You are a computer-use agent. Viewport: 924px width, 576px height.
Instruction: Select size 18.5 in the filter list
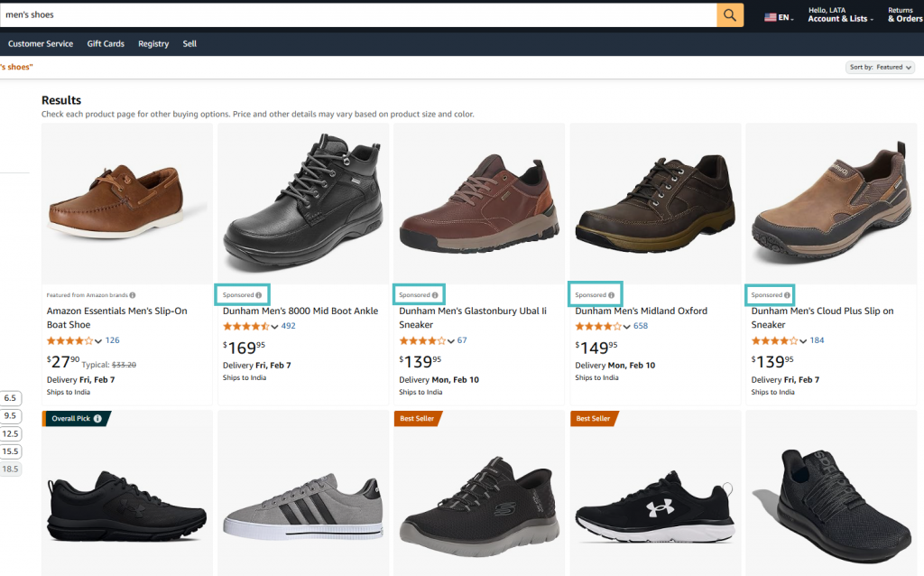click(x=11, y=469)
